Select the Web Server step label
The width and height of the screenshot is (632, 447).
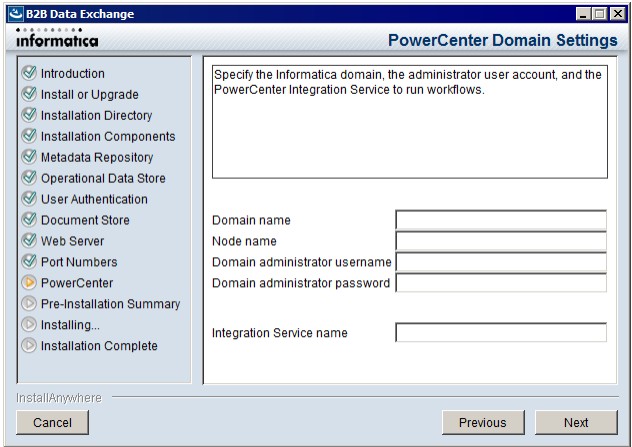tap(73, 241)
